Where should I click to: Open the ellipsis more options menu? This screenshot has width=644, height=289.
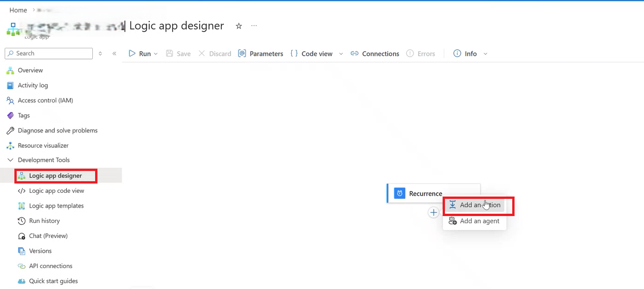pyautogui.click(x=254, y=26)
